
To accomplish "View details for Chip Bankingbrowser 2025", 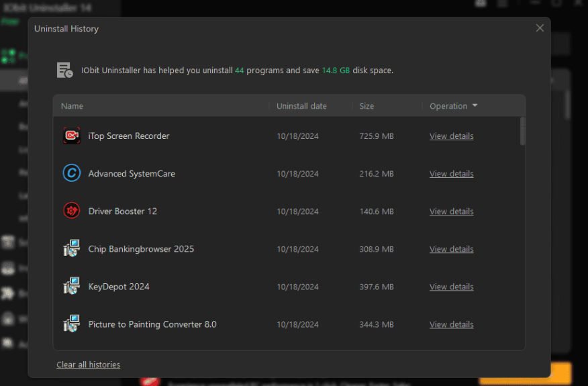I will tap(451, 249).
